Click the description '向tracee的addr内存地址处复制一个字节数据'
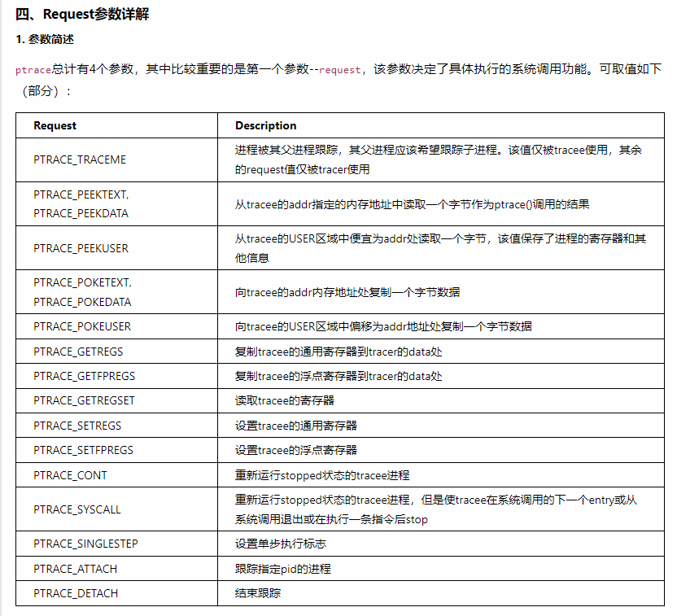Screen dimensions: 677x616 pos(347,292)
